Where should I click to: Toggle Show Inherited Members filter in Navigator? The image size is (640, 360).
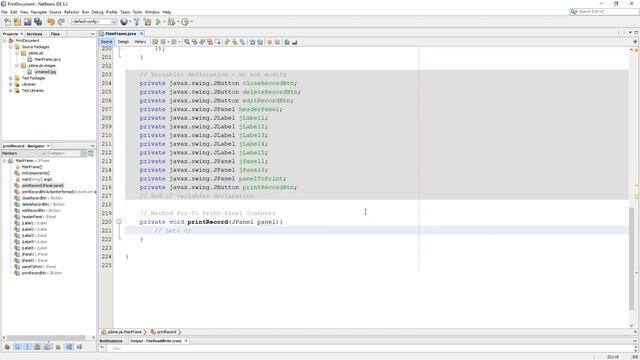coord(7,347)
